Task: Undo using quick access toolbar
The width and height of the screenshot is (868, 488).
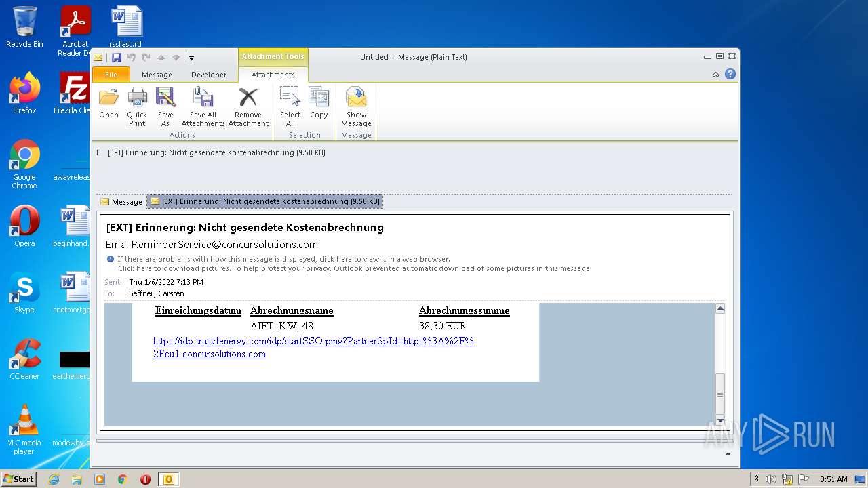Action: tap(132, 58)
